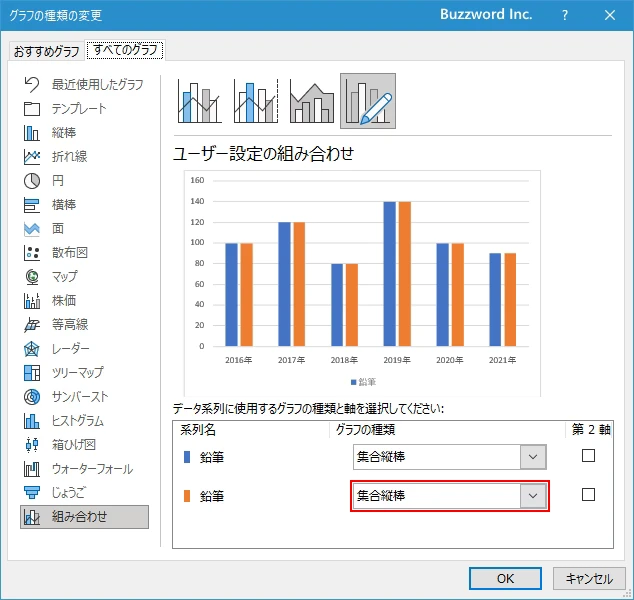Viewport: 634px width, 600px height.
Task: Choose the map chart (マップ) icon
Action: pos(32,277)
